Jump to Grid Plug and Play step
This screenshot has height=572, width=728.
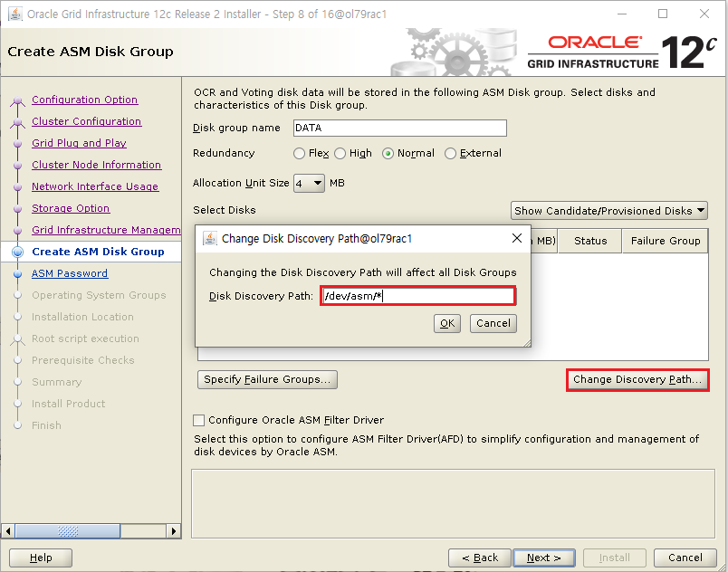79,143
